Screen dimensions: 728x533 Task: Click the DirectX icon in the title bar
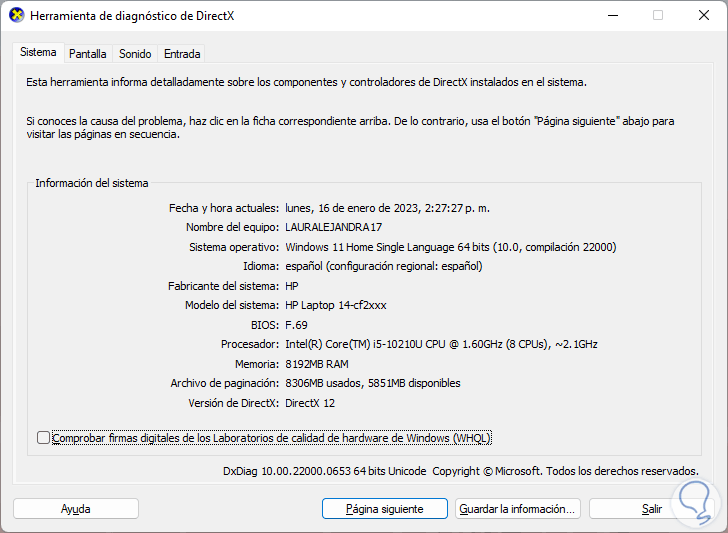pos(16,16)
